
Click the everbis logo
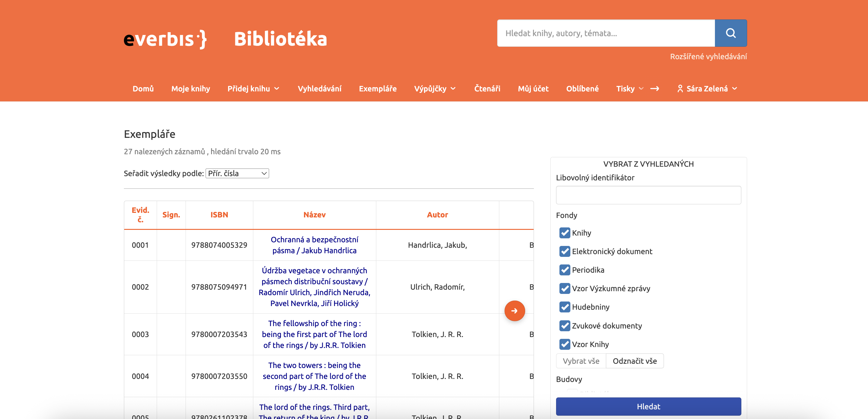tap(165, 39)
